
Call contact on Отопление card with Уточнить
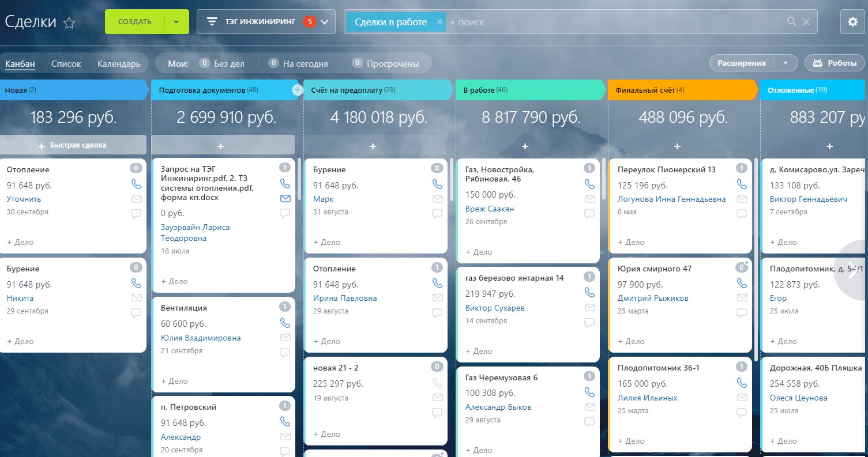136,184
